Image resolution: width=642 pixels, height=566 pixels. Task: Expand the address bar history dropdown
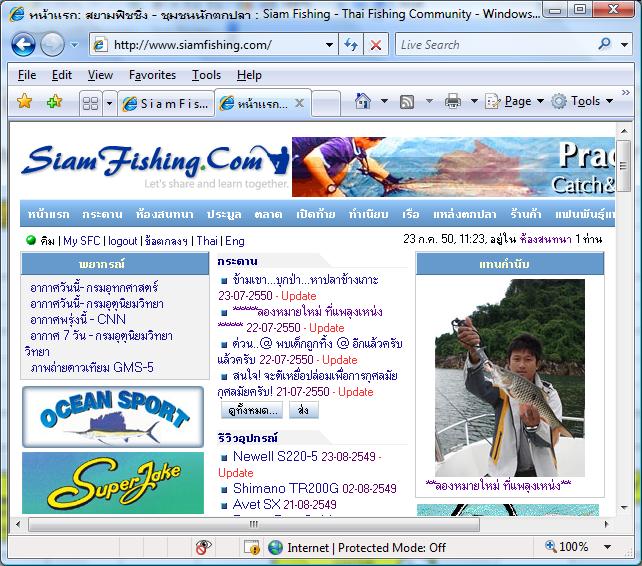pos(329,45)
